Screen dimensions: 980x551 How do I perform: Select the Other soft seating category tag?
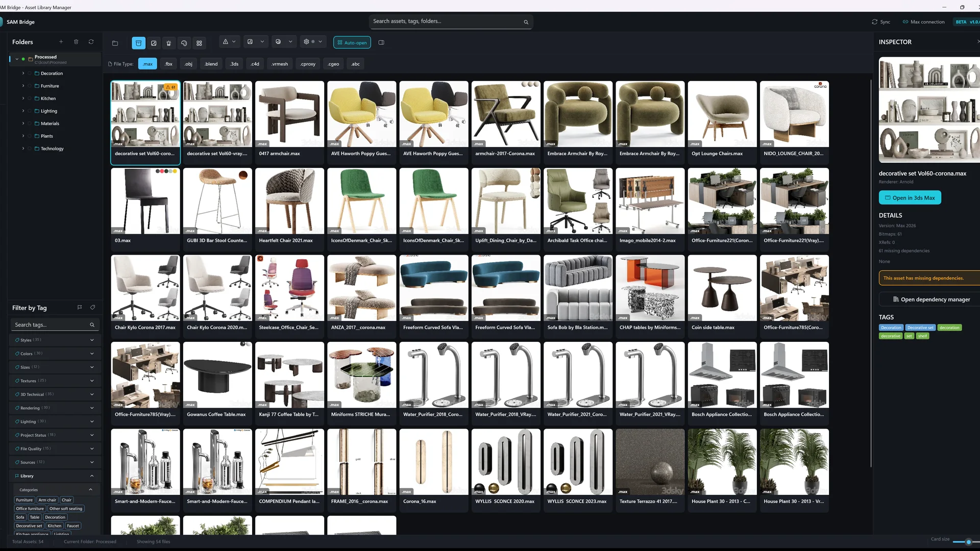pos(66,509)
